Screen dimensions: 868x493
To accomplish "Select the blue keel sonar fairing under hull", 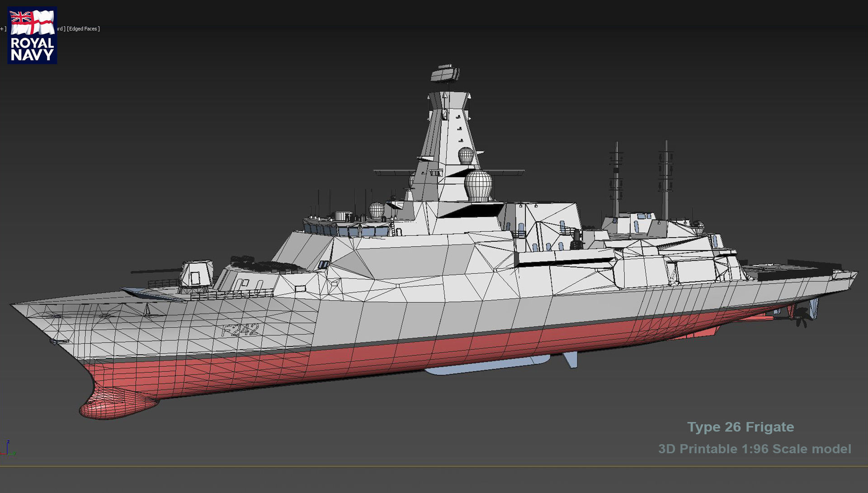I will (x=487, y=365).
